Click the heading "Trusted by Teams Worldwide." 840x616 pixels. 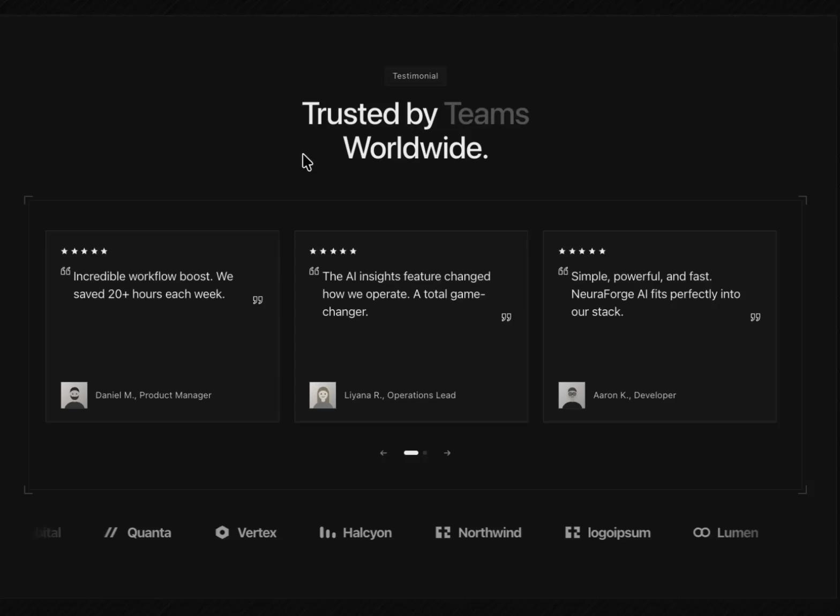(x=415, y=130)
